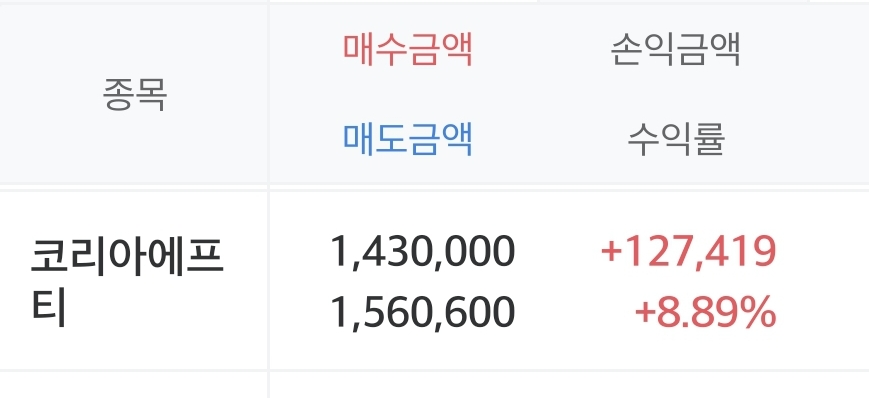The width and height of the screenshot is (869, 398).
Task: Select the red 매수금액 header label
Action: click(x=407, y=50)
